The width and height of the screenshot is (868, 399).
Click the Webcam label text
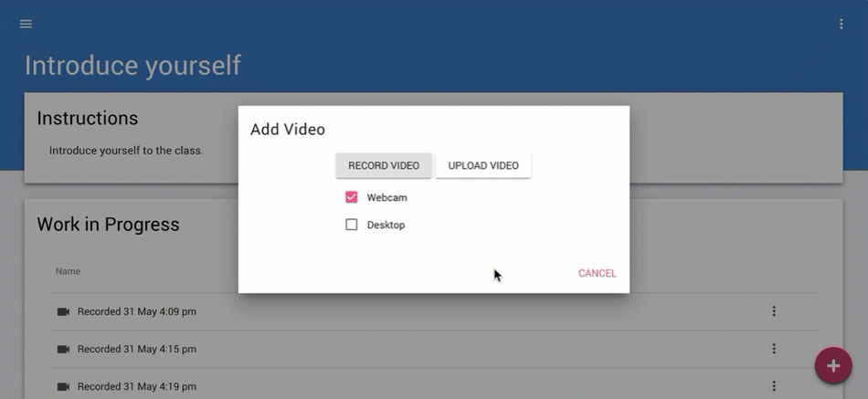(386, 197)
